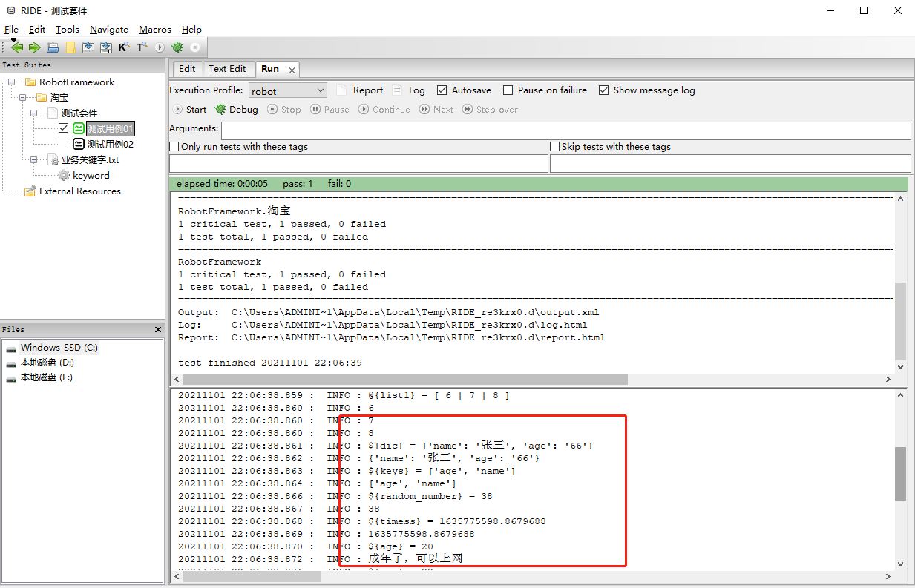915x588 pixels.
Task: Enable Skip tests with these tags
Action: (555, 147)
